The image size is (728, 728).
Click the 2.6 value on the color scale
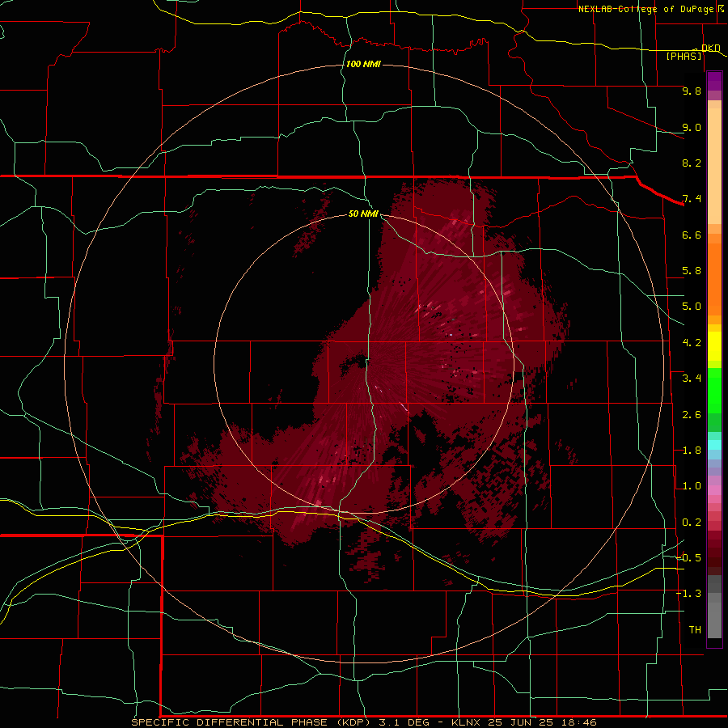(692, 415)
